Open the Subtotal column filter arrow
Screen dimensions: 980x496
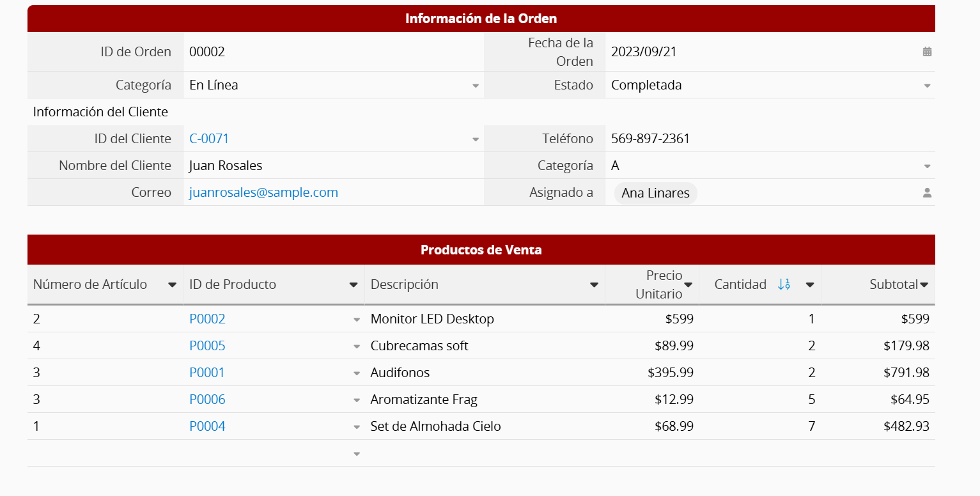click(x=924, y=285)
